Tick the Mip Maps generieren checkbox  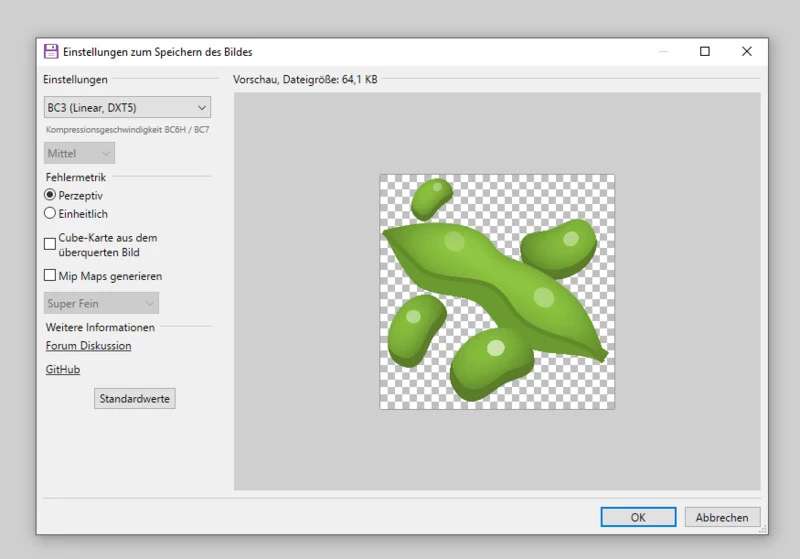[51, 276]
